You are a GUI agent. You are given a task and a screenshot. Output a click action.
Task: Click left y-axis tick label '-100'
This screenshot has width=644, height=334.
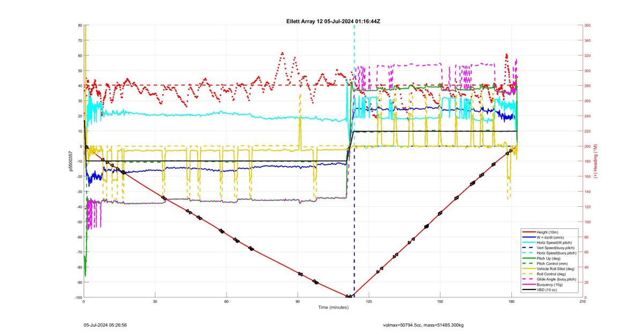(x=78, y=297)
